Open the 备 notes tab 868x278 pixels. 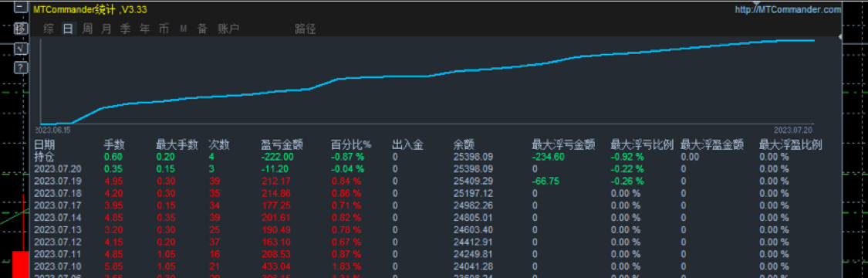point(202,29)
